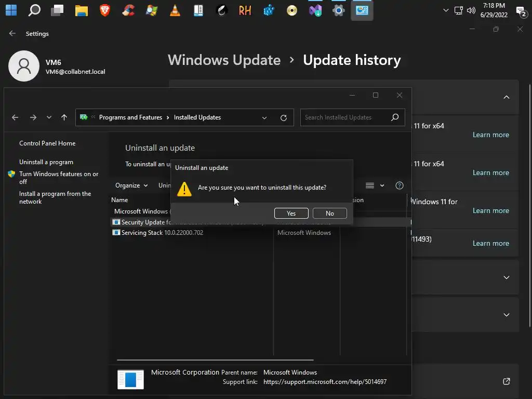Open Visual Studio Installer taskbar icon
Viewport: 532px width, 399px height.
(315, 10)
